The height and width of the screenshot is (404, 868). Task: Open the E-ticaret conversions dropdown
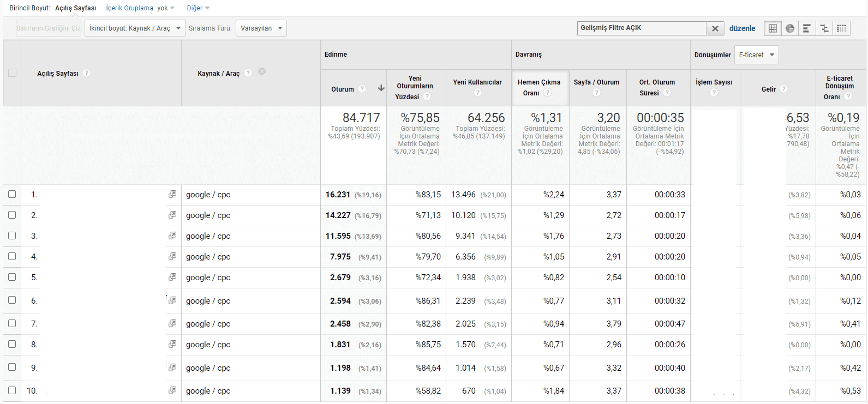coord(756,55)
